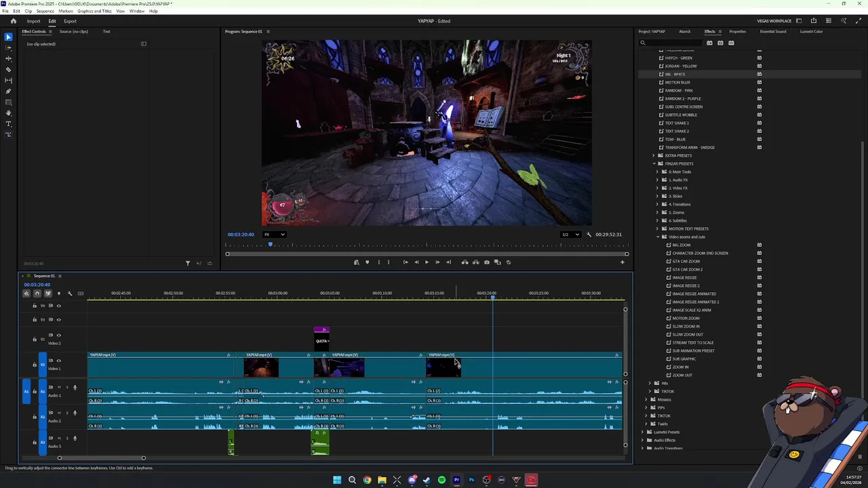The width and height of the screenshot is (868, 488).
Task: Mute the Audio 3 track
Action: pos(58,438)
